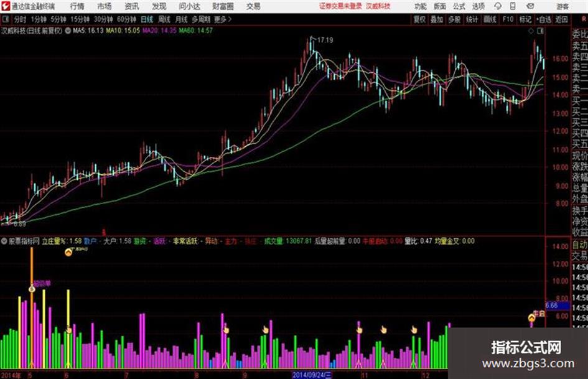Open the 公式 menu
This screenshot has width=588, height=379.
coord(459,6)
